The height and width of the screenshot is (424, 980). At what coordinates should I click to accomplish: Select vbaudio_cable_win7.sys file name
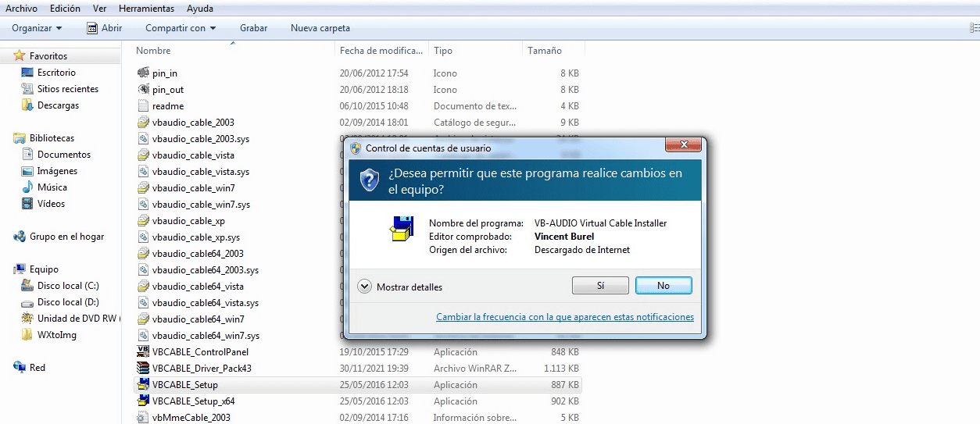[x=202, y=204]
